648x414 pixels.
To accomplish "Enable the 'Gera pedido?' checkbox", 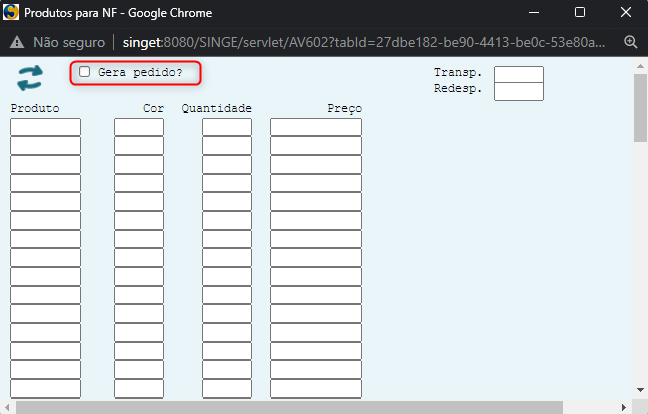I will pyautogui.click(x=85, y=72).
